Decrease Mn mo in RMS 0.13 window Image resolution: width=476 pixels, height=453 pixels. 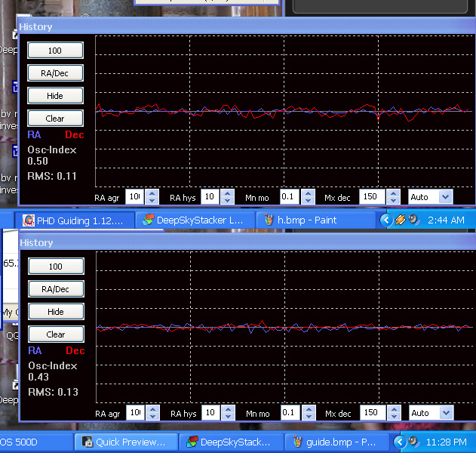[x=309, y=416]
